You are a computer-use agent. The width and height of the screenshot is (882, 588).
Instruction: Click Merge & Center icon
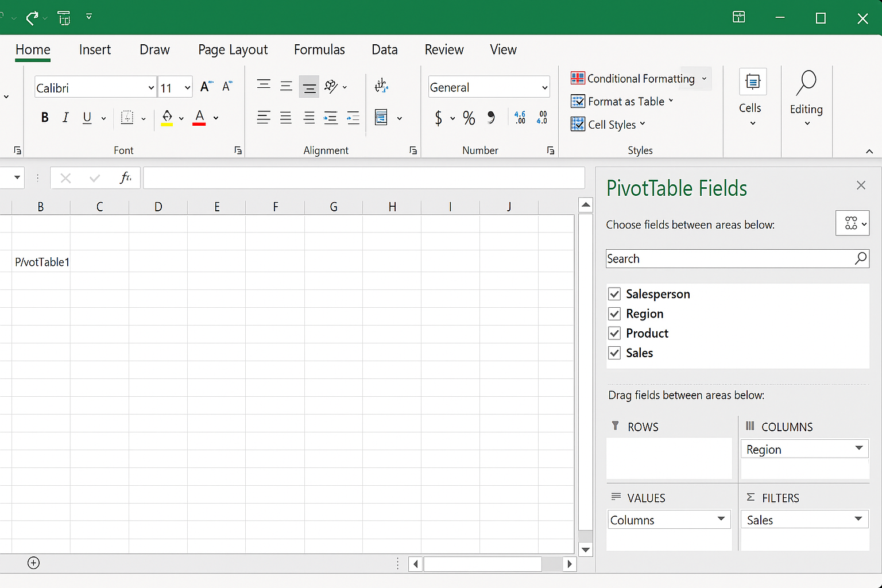tap(381, 118)
